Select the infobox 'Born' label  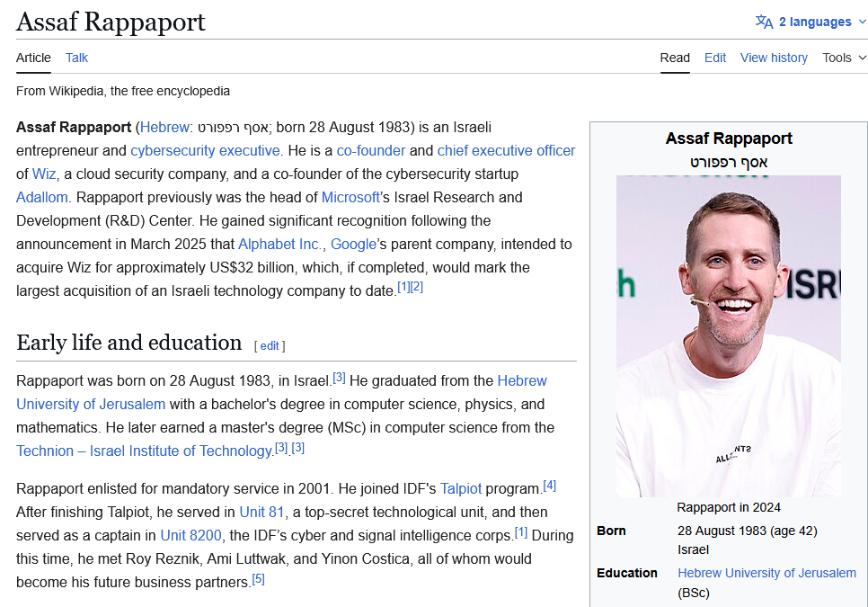click(x=611, y=531)
